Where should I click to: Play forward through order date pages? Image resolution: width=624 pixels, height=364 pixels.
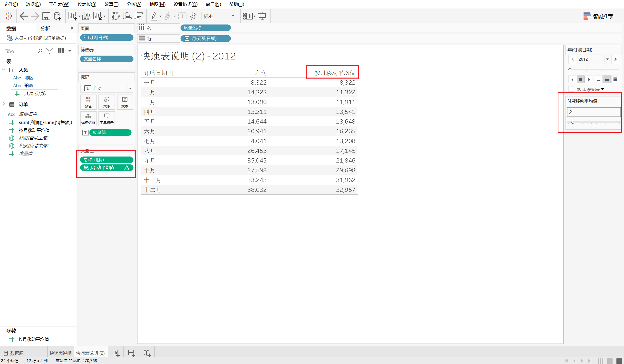(589, 80)
